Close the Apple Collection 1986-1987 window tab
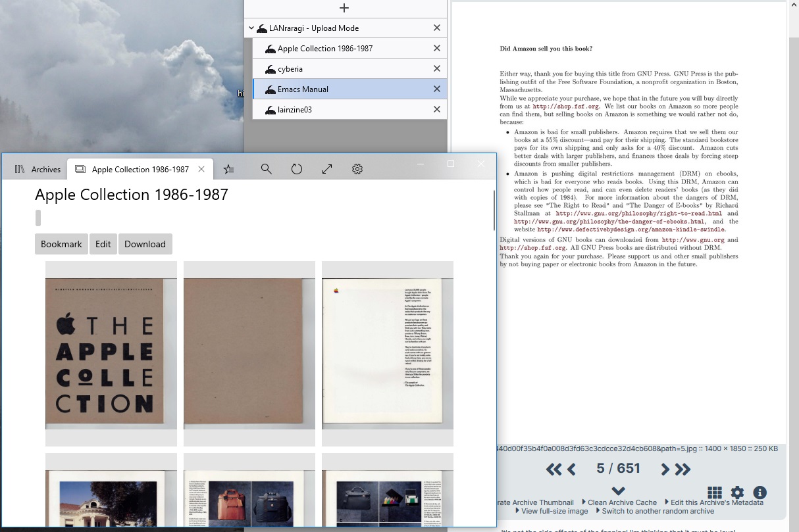The height and width of the screenshot is (532, 799). 202,169
